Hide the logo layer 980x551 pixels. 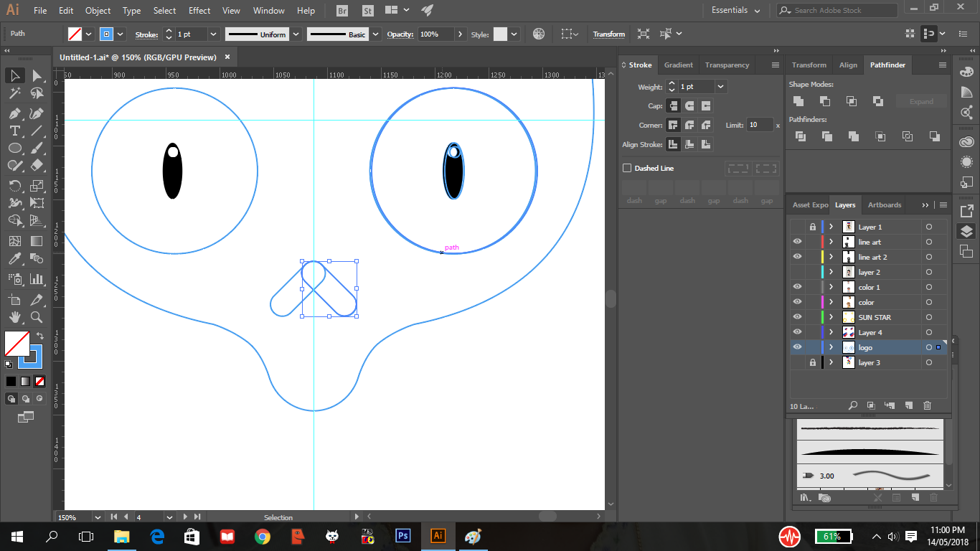click(x=797, y=347)
